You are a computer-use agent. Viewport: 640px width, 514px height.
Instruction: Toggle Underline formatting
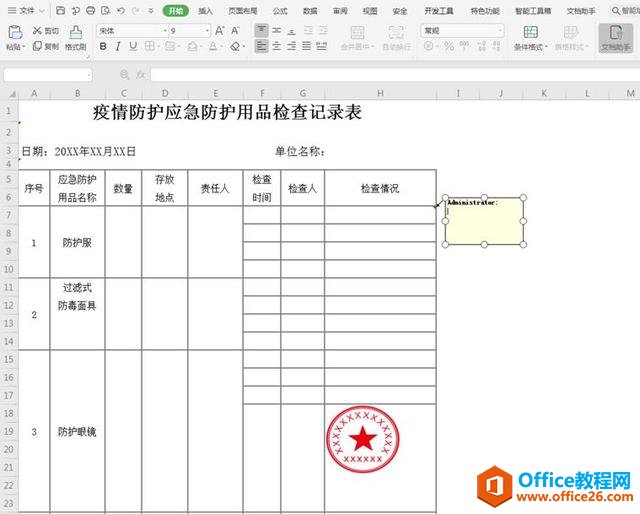pyautogui.click(x=133, y=46)
